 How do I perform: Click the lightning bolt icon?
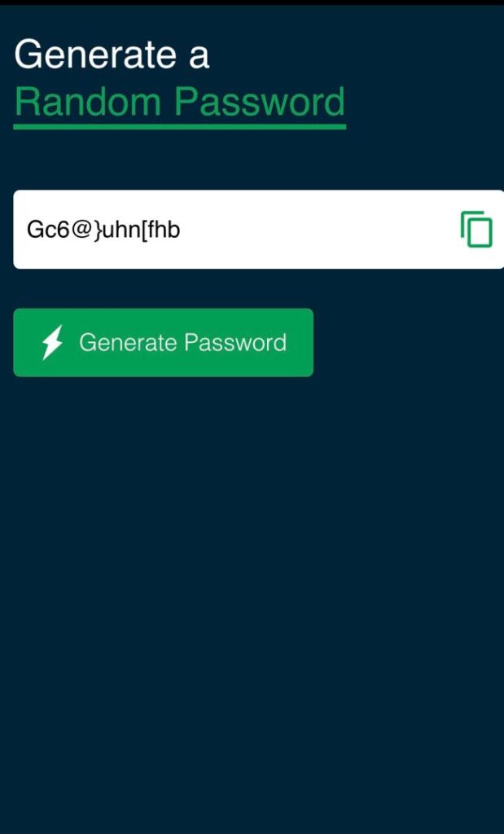52,343
